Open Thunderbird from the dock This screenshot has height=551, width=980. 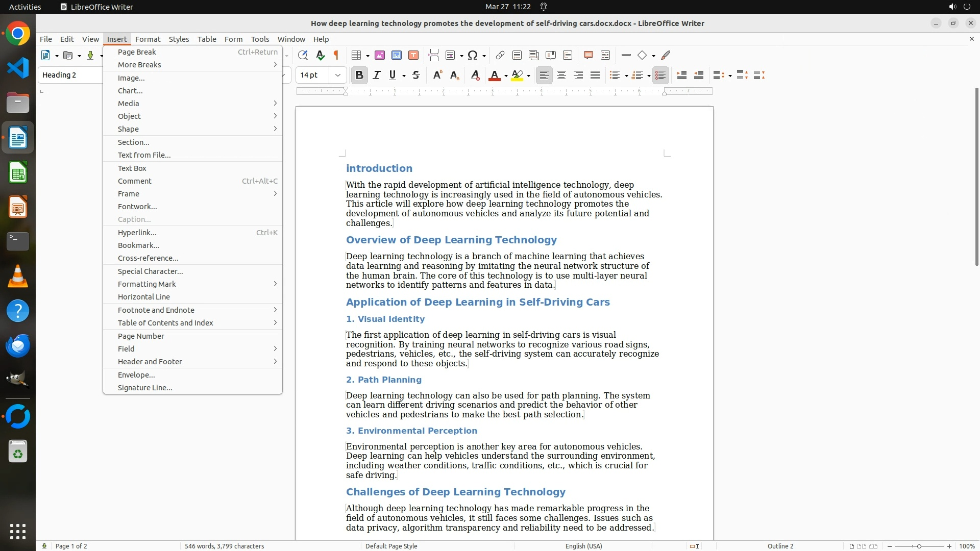pyautogui.click(x=18, y=346)
